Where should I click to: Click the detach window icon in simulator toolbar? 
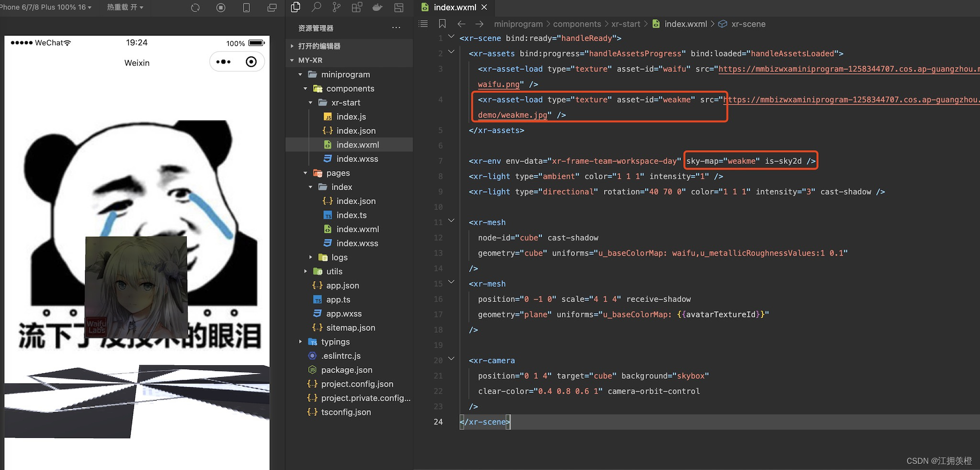[272, 8]
